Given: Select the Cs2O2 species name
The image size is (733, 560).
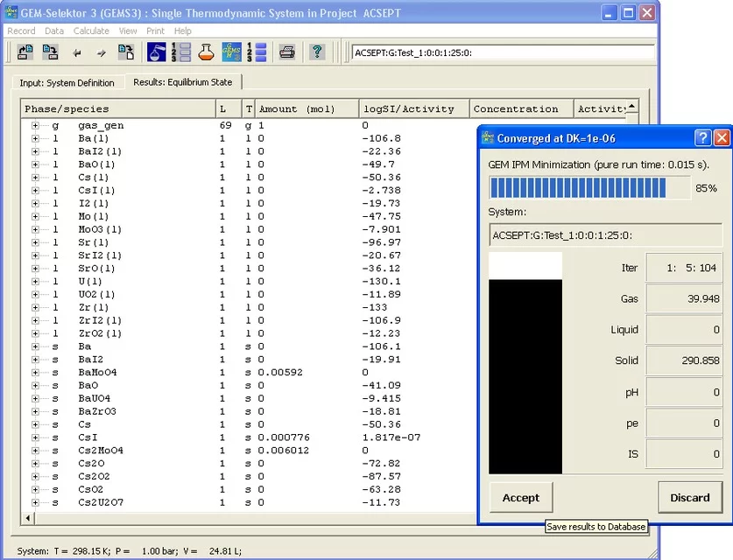Looking at the screenshot, I should [x=94, y=476].
